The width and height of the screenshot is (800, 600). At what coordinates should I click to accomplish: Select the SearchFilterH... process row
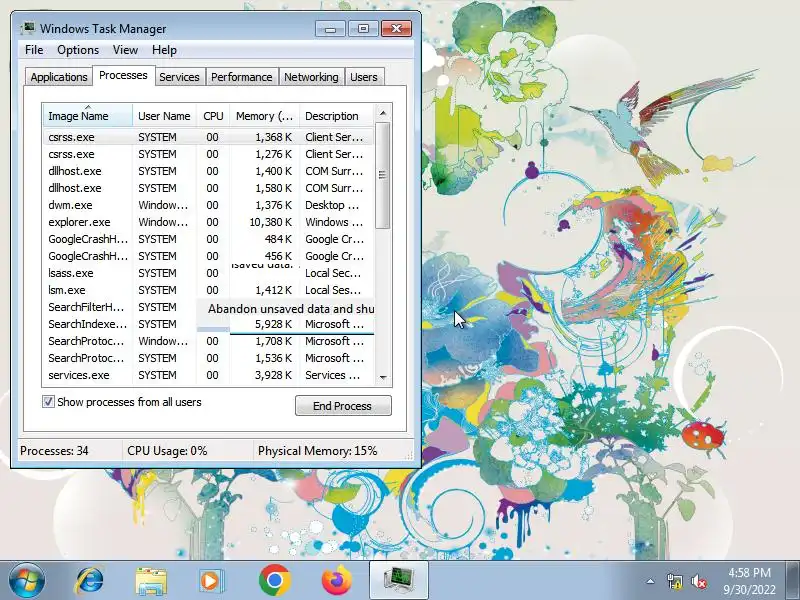point(208,307)
